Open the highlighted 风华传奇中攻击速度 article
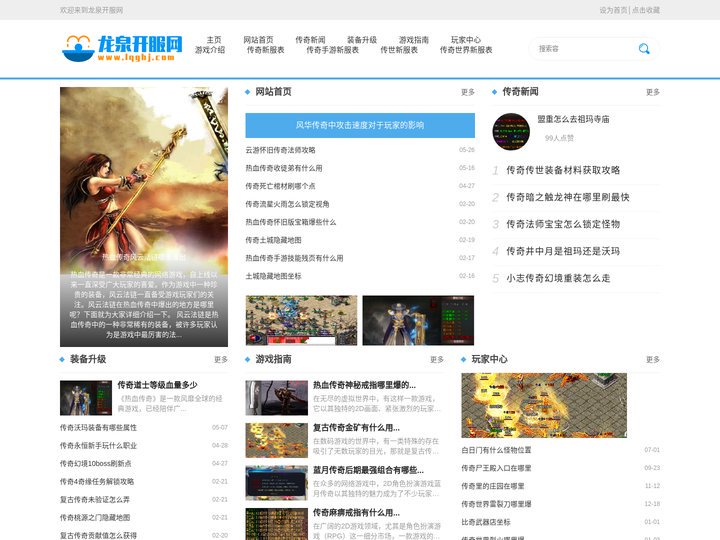The height and width of the screenshot is (540, 720). tap(360, 125)
